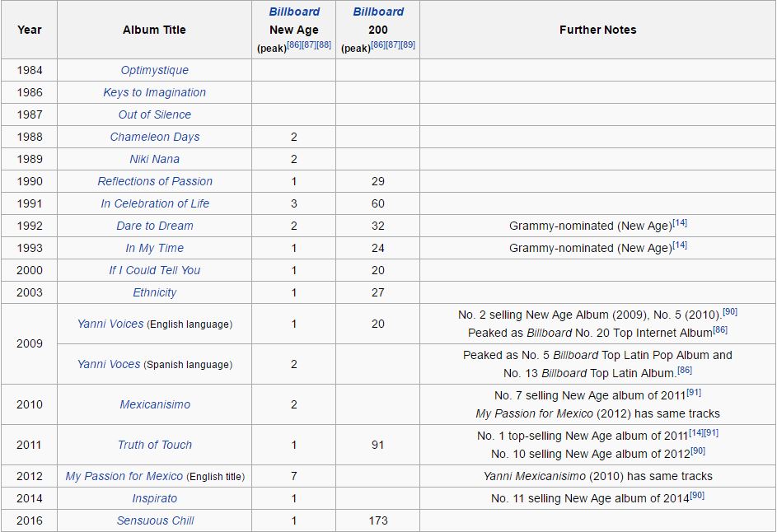The height and width of the screenshot is (532, 777).
Task: Open the Ethnicity album link
Action: (154, 292)
